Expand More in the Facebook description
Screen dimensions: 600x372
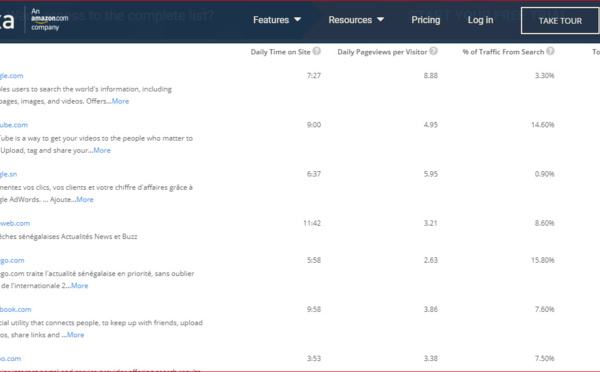point(75,335)
